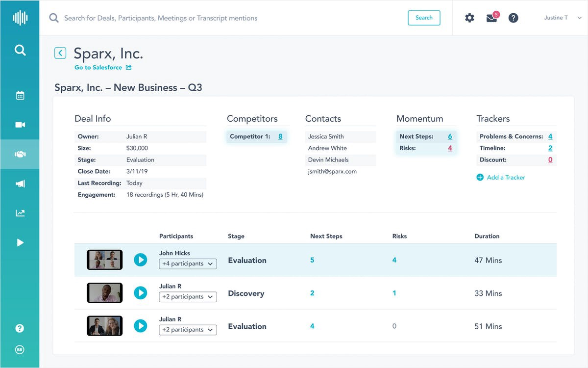This screenshot has width=588, height=368.
Task: Expand +2 participants dropdown for Discovery meeting
Action: point(188,297)
